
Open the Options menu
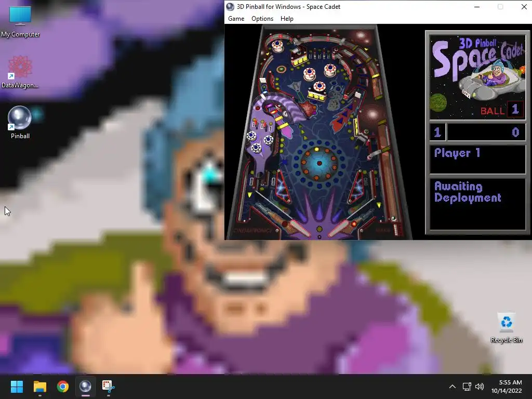[262, 19]
